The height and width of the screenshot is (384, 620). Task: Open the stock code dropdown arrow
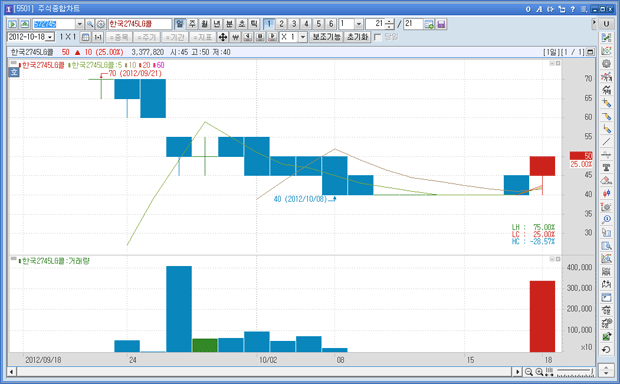(79, 24)
